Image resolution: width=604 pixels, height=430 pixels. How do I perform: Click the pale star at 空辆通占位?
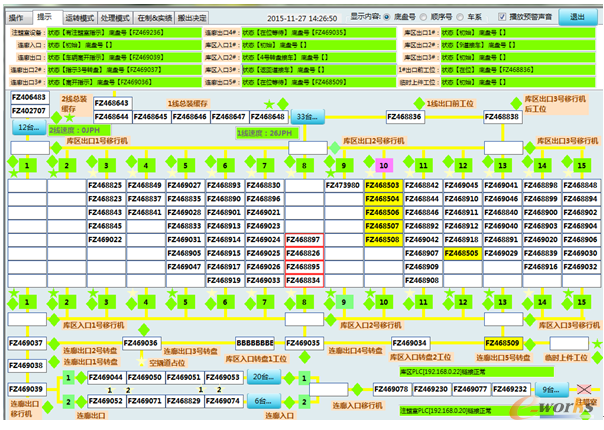(x=142, y=361)
